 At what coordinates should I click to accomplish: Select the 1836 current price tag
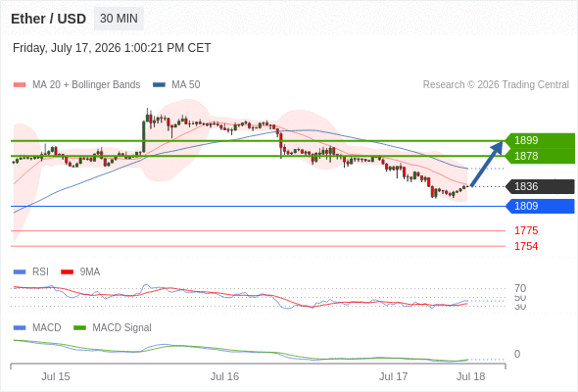click(x=540, y=186)
